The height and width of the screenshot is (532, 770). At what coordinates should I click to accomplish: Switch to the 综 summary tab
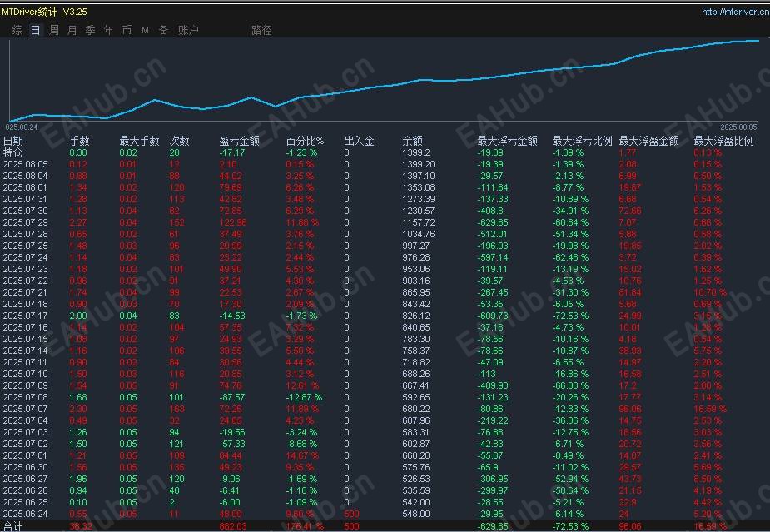pyautogui.click(x=17, y=30)
